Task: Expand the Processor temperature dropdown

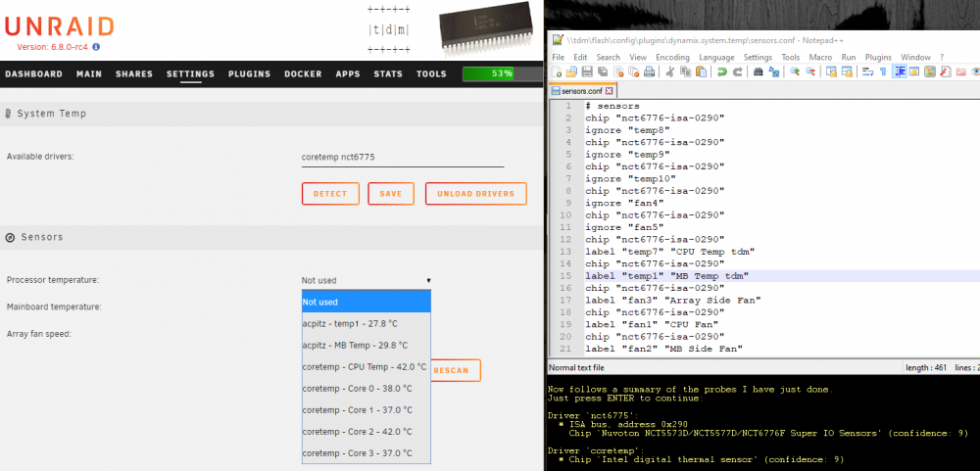Action: coord(367,280)
